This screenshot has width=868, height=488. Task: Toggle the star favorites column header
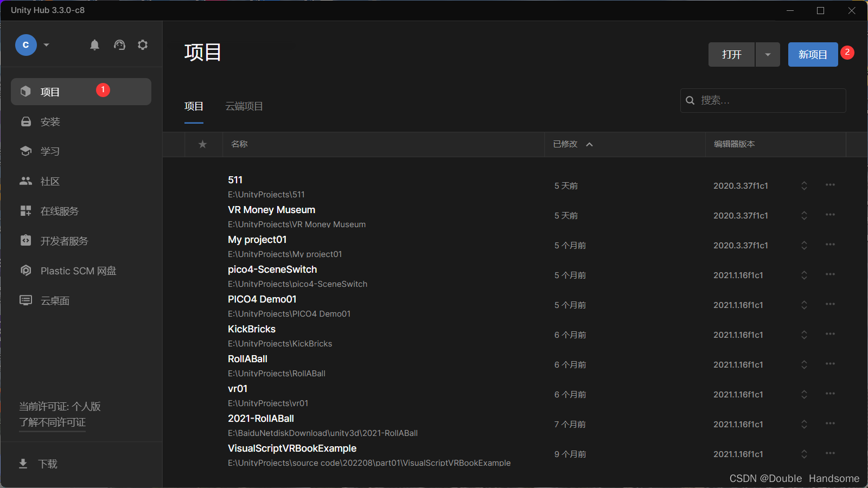pos(203,144)
